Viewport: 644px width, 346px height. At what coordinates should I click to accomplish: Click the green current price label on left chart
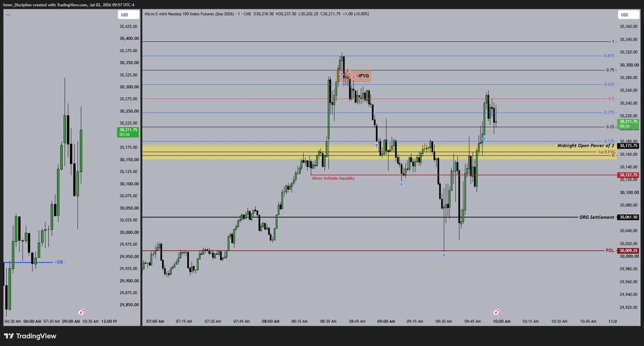click(129, 132)
